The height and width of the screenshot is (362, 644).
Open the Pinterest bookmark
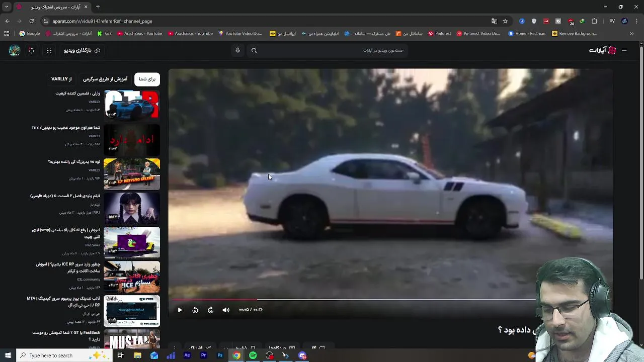click(439, 34)
